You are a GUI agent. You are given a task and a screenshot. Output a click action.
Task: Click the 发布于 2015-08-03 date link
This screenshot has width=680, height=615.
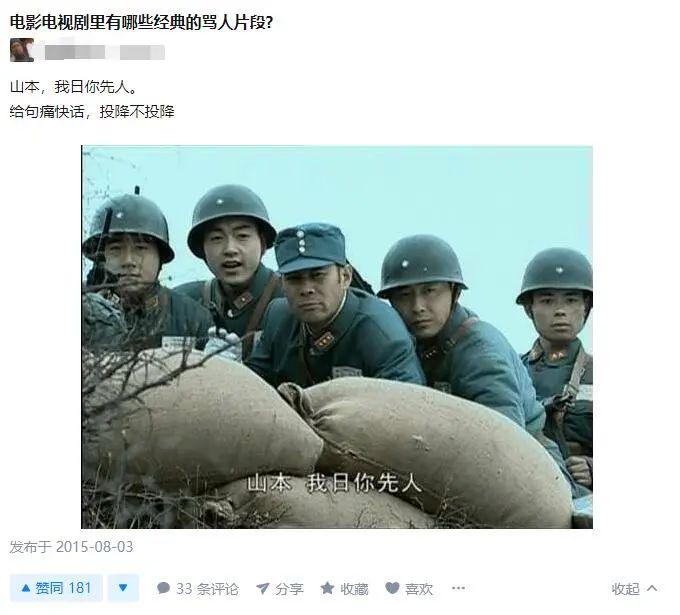tap(71, 547)
